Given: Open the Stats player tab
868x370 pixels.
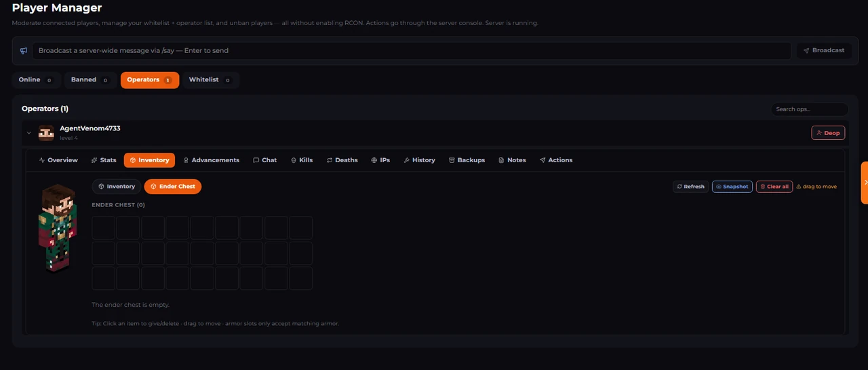Looking at the screenshot, I should pyautogui.click(x=104, y=160).
